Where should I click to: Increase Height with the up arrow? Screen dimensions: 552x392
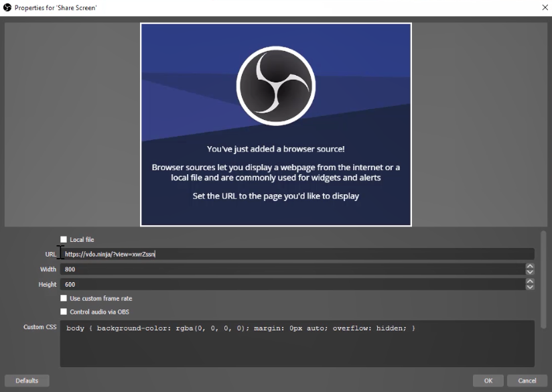point(530,281)
